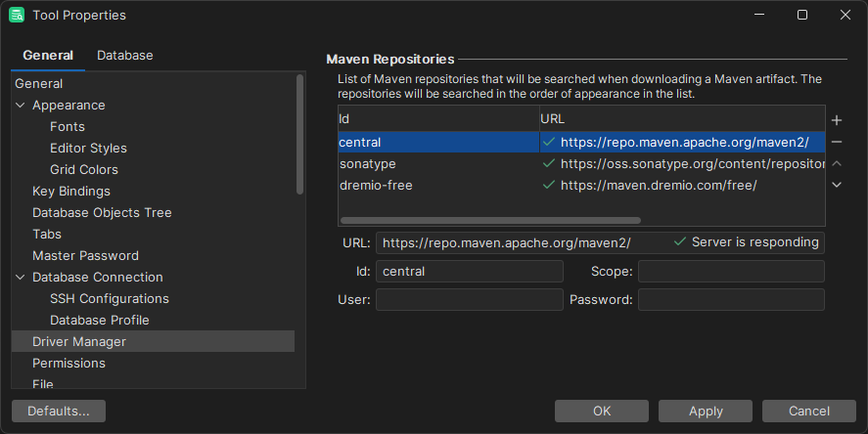
Task: Focus the Password input field
Action: point(730,300)
